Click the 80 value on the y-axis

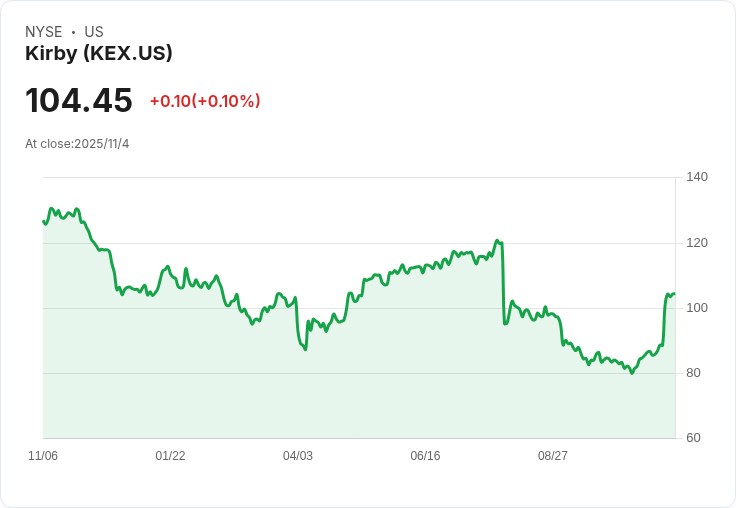694,373
